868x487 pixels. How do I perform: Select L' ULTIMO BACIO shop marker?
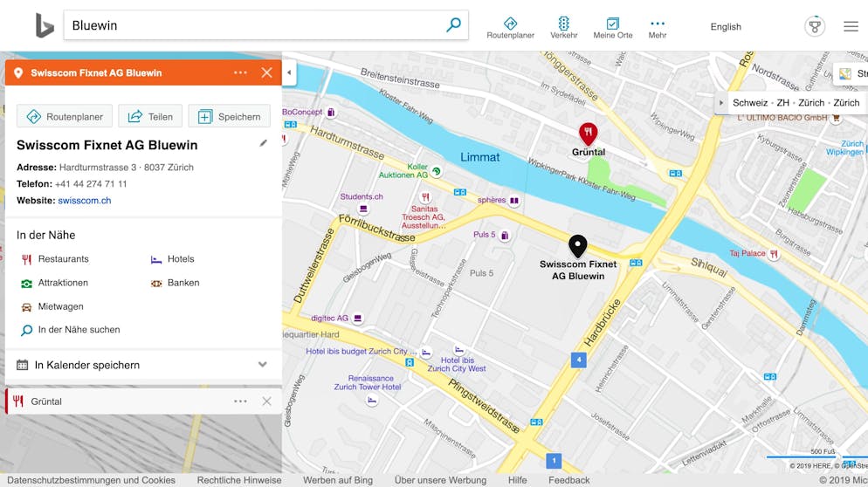pos(836,118)
